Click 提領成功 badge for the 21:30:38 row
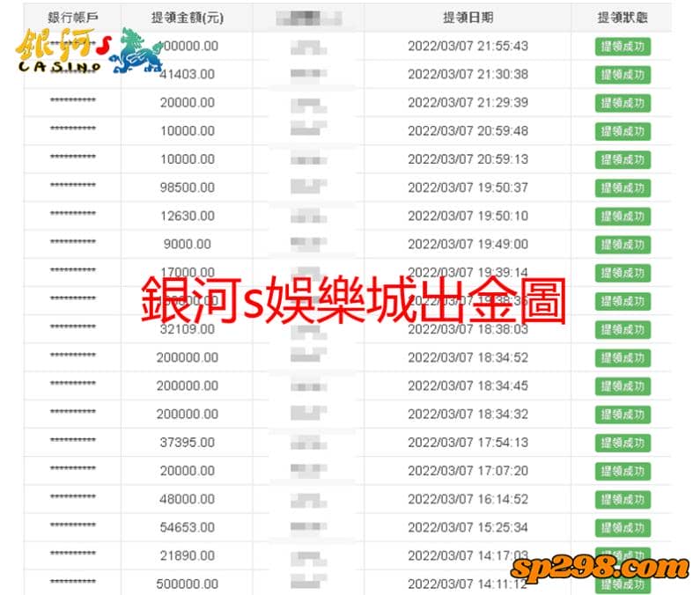 pos(623,75)
